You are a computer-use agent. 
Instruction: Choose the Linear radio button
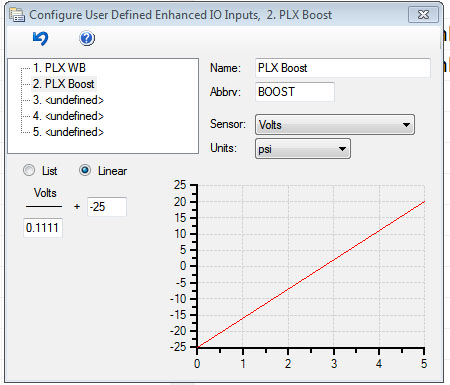coord(85,170)
